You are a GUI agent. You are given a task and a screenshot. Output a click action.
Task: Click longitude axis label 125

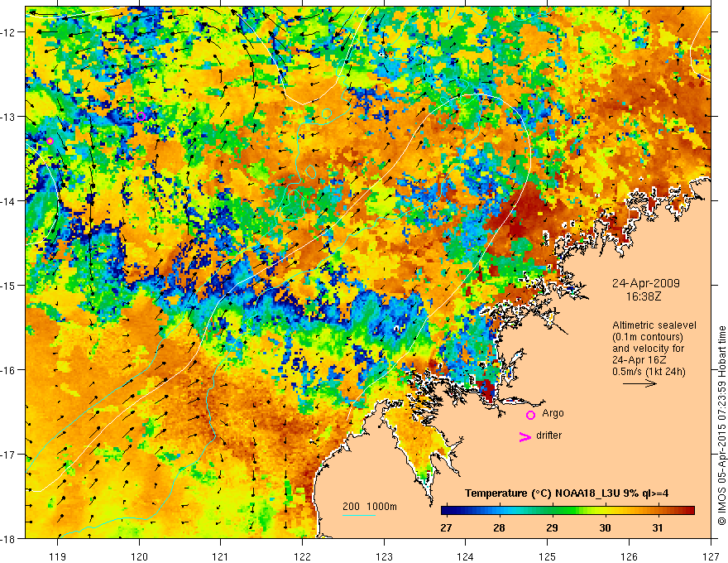coord(547,556)
